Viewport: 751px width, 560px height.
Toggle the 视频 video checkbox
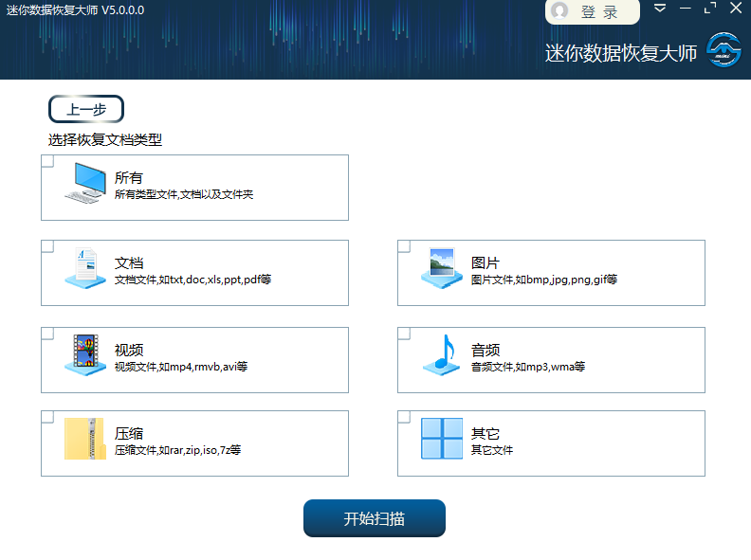coord(47,334)
